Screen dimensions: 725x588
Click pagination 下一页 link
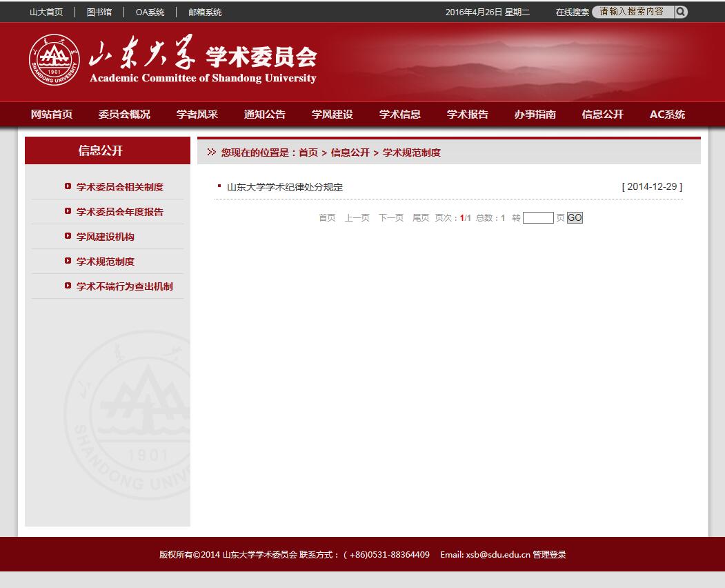(391, 218)
